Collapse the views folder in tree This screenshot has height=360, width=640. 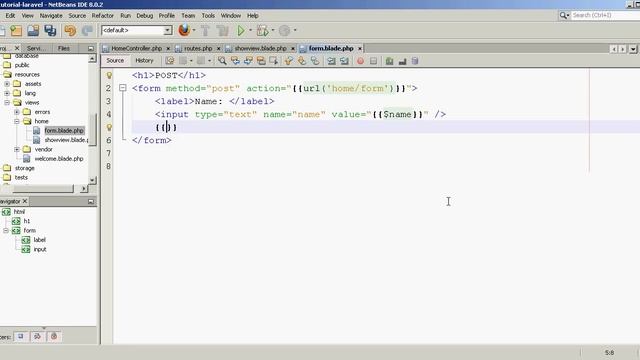(7, 102)
